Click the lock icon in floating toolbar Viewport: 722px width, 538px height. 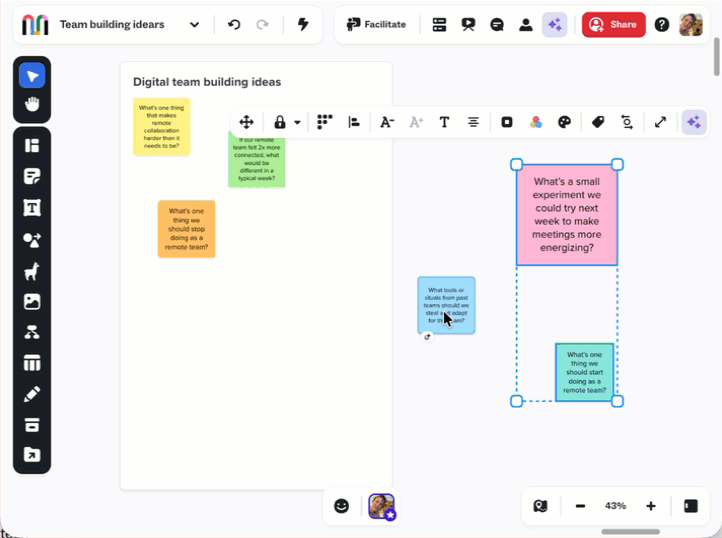(x=279, y=122)
